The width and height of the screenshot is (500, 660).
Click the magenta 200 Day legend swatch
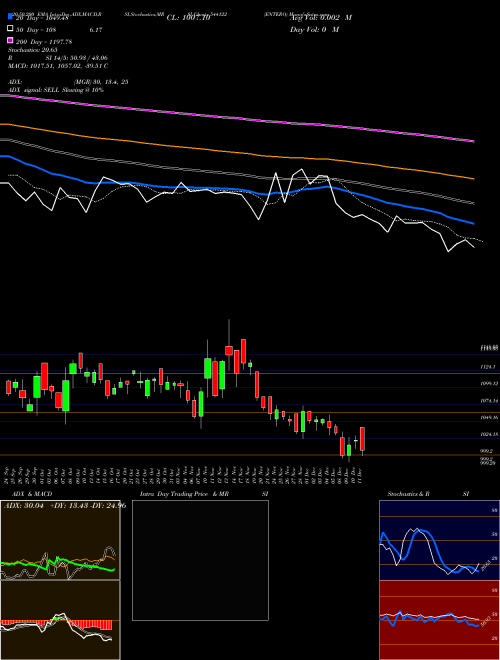[11, 40]
